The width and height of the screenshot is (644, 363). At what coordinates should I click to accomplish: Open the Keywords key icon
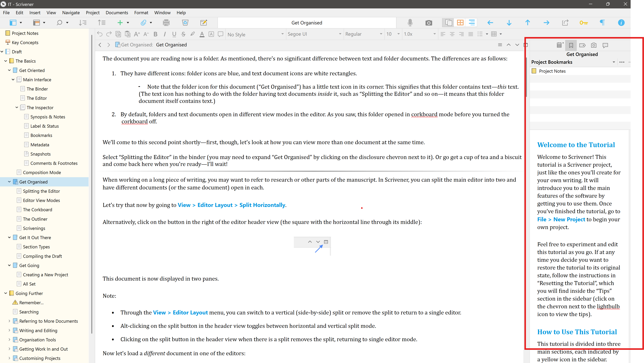click(x=584, y=23)
